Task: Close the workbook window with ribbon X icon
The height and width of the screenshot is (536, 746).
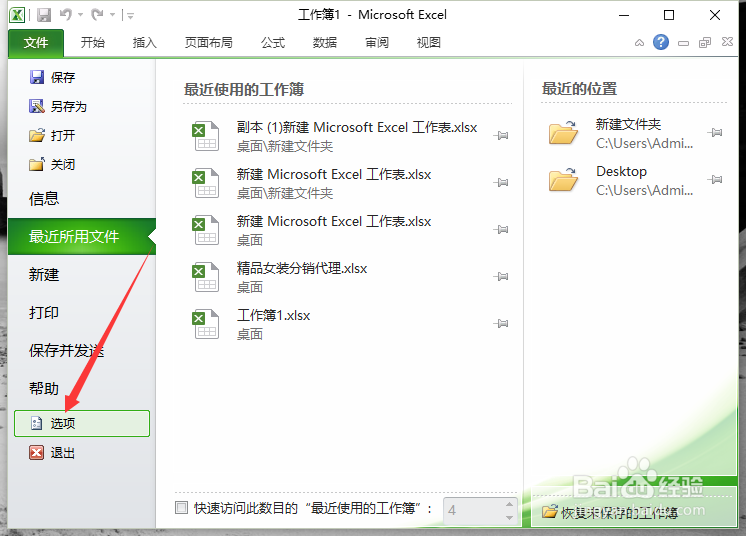Action: pos(727,42)
